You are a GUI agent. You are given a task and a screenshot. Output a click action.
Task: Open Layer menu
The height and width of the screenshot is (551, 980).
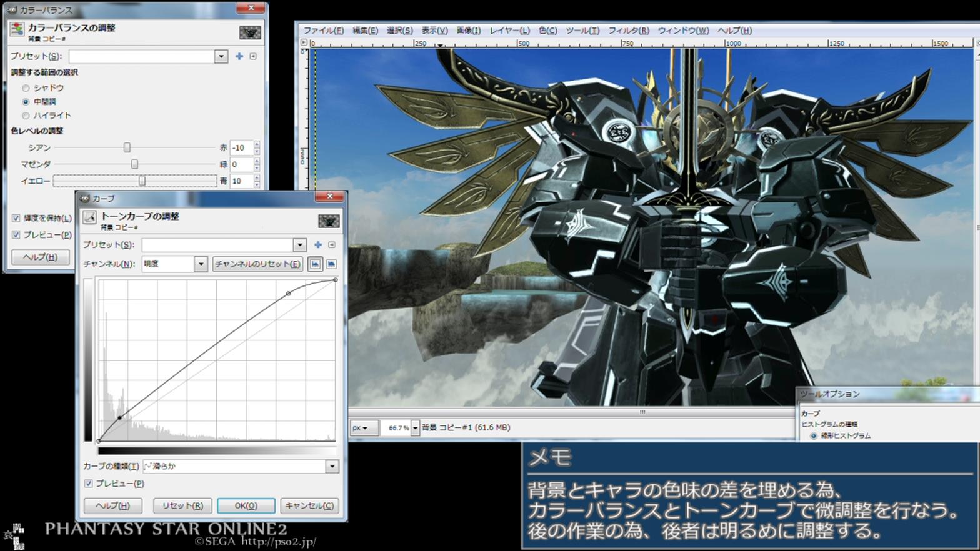pyautogui.click(x=509, y=30)
